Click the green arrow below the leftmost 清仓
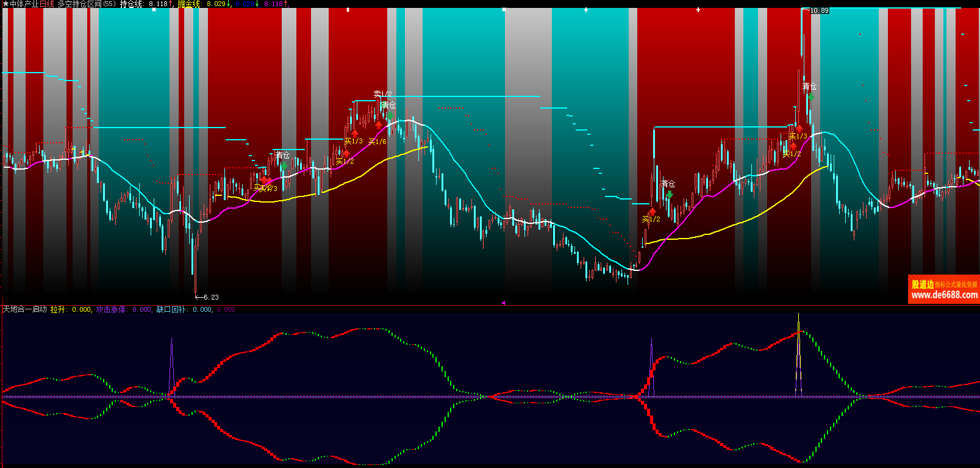Viewport: 980px width, 468px height. 284,165
